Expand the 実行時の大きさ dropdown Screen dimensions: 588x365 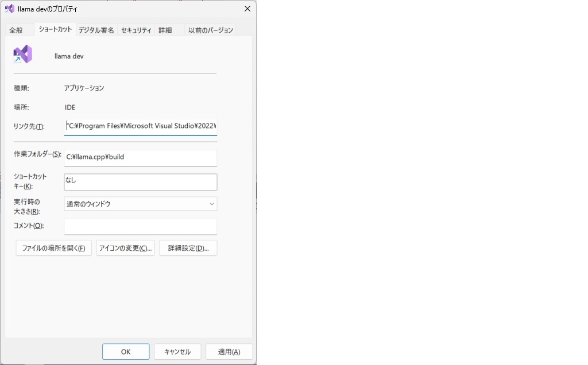[141, 204]
